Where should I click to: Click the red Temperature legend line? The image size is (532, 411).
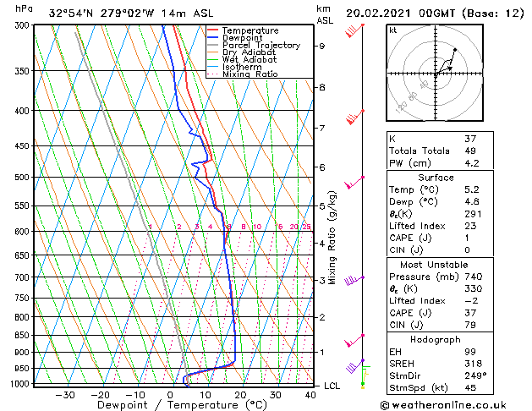(212, 30)
